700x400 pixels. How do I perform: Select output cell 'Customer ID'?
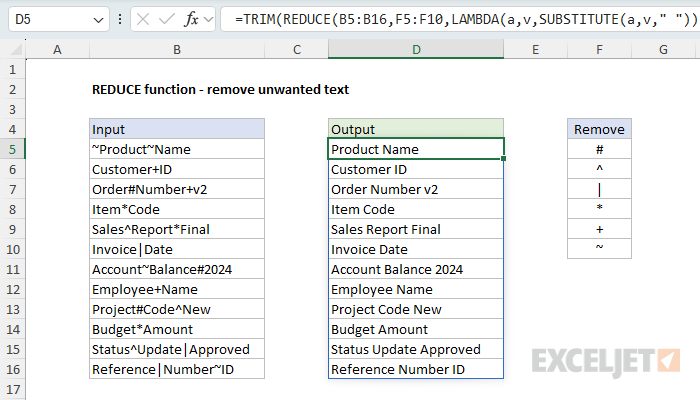coord(416,169)
